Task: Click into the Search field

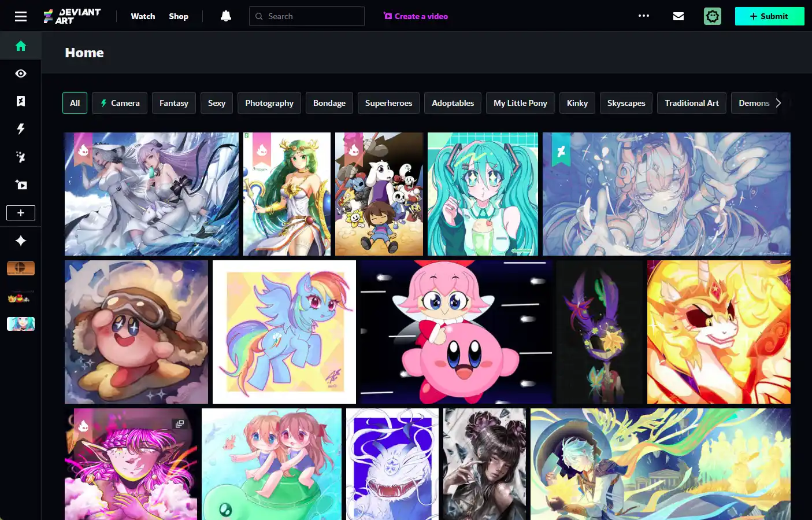Action: tap(307, 16)
